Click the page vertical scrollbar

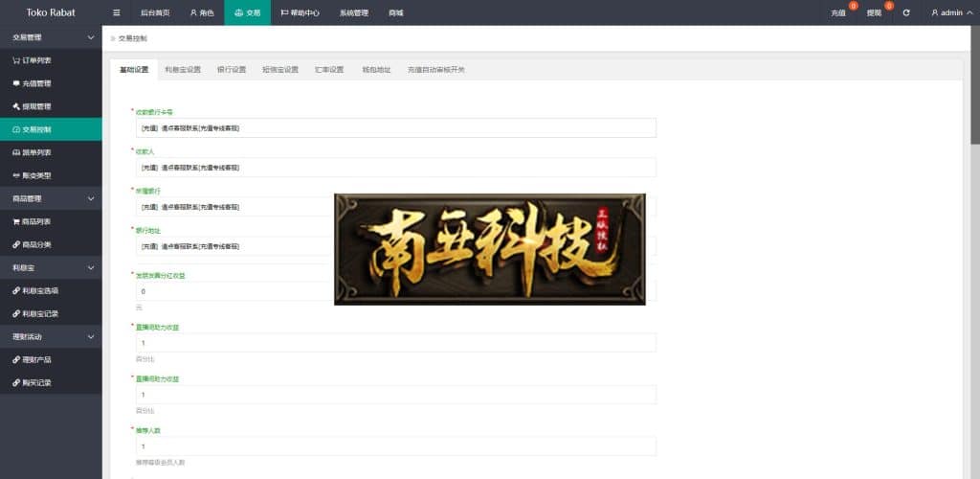point(975,87)
